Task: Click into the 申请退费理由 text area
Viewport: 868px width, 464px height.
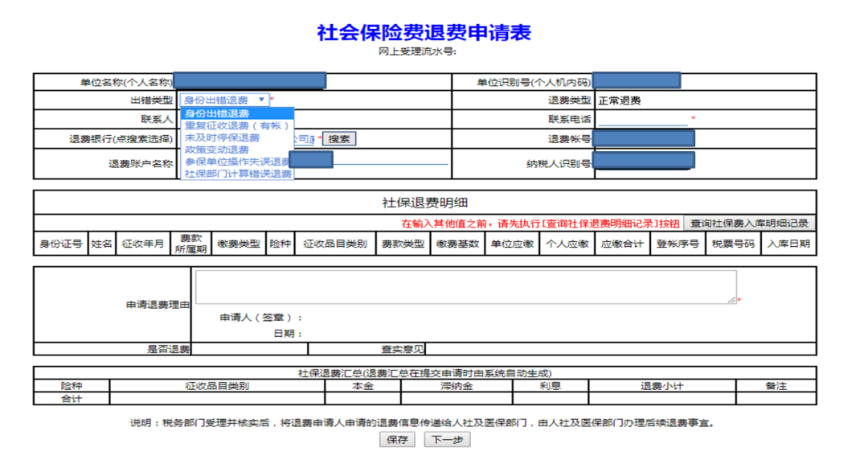Action: (x=465, y=287)
